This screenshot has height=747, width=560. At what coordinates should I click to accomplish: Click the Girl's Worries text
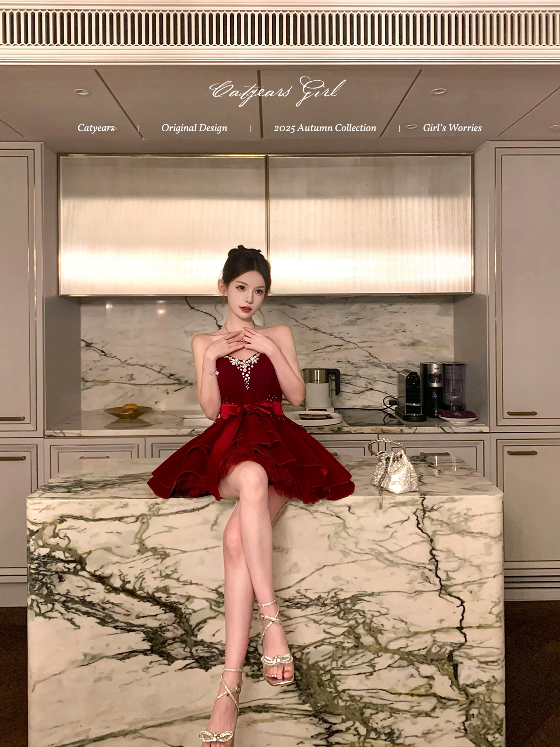coord(452,128)
